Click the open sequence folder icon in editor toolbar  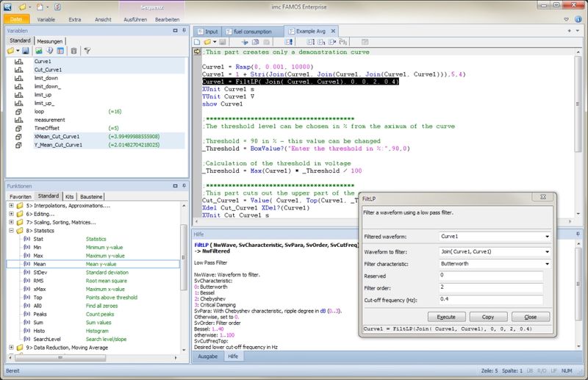pyautogui.click(x=207, y=42)
